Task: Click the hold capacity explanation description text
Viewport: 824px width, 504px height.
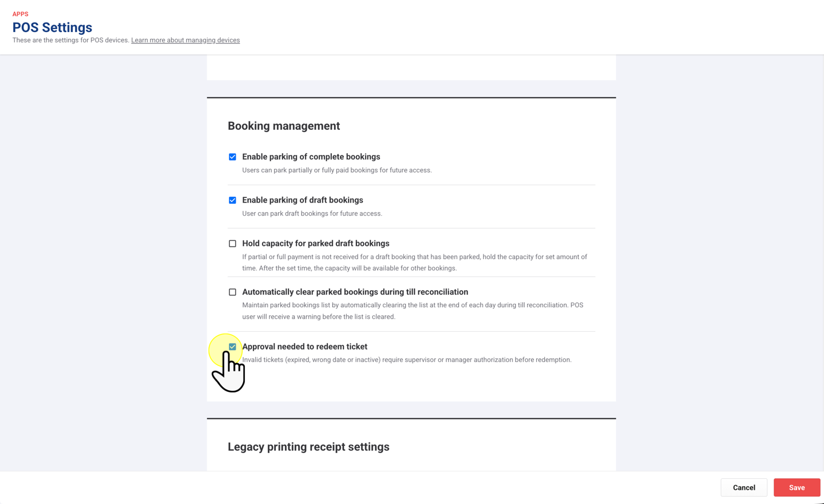Action: [x=414, y=263]
